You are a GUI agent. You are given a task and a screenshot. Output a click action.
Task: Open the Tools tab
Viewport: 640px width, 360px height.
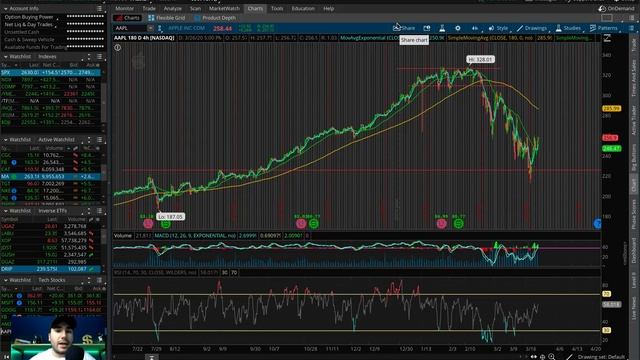(x=277, y=8)
